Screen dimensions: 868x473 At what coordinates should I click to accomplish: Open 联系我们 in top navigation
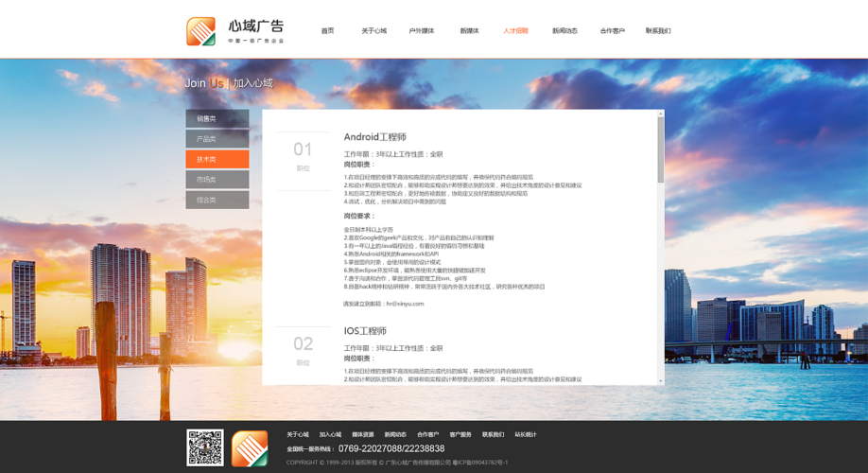click(x=658, y=31)
